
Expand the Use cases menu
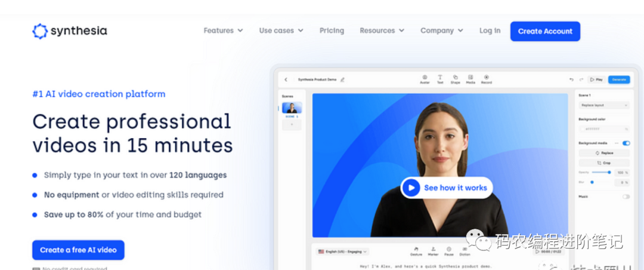[x=281, y=30]
